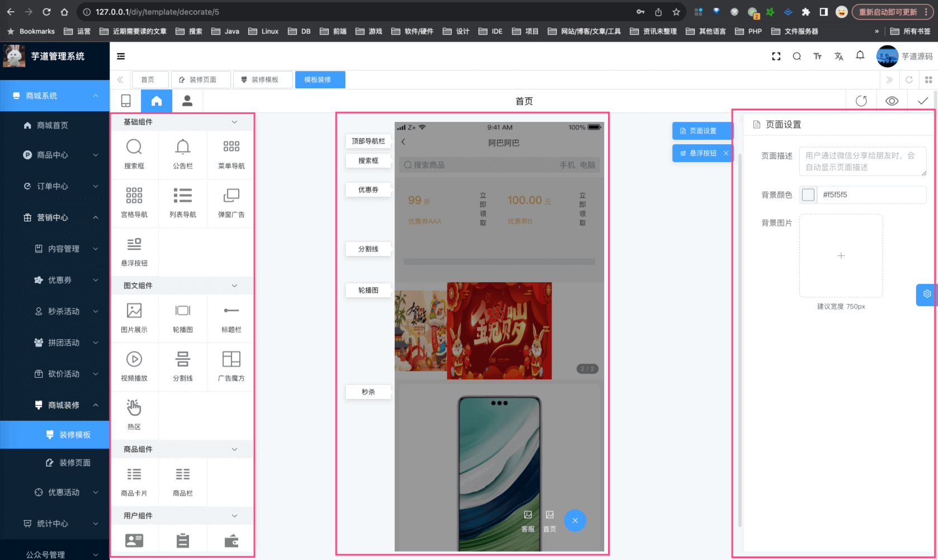Screen dimensions: 938x560
Task: Switch to the 装修页面 tab
Action: pyautogui.click(x=201, y=80)
